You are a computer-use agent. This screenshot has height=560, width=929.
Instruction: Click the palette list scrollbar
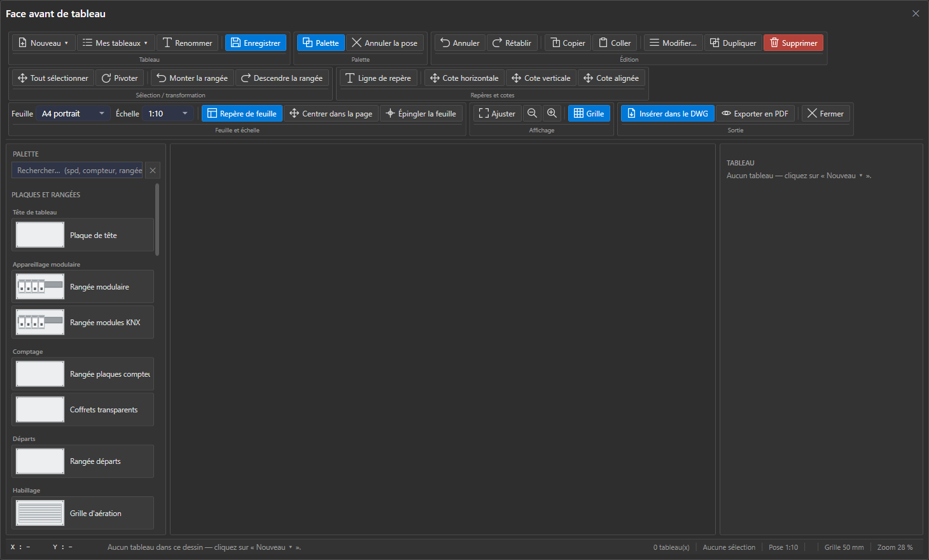(x=157, y=220)
